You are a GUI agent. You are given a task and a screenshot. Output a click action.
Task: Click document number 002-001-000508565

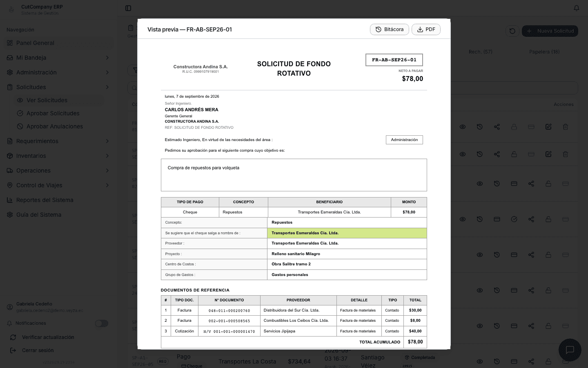pos(229,321)
